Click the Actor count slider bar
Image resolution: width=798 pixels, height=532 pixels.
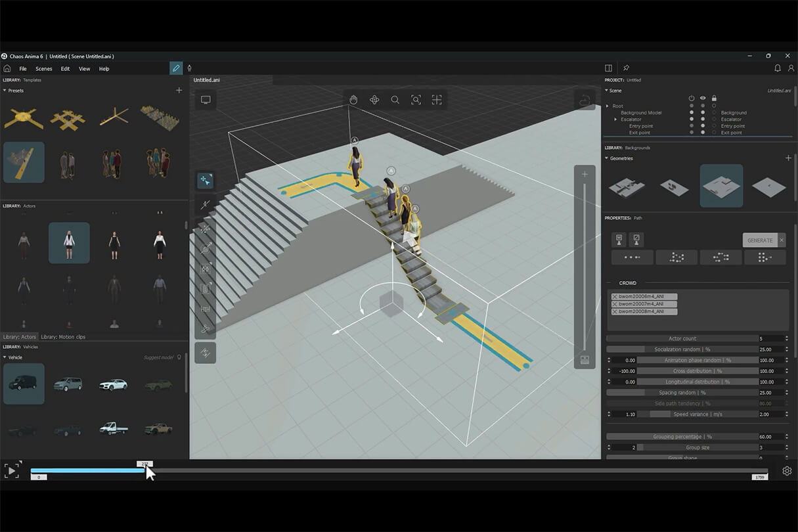coord(681,339)
